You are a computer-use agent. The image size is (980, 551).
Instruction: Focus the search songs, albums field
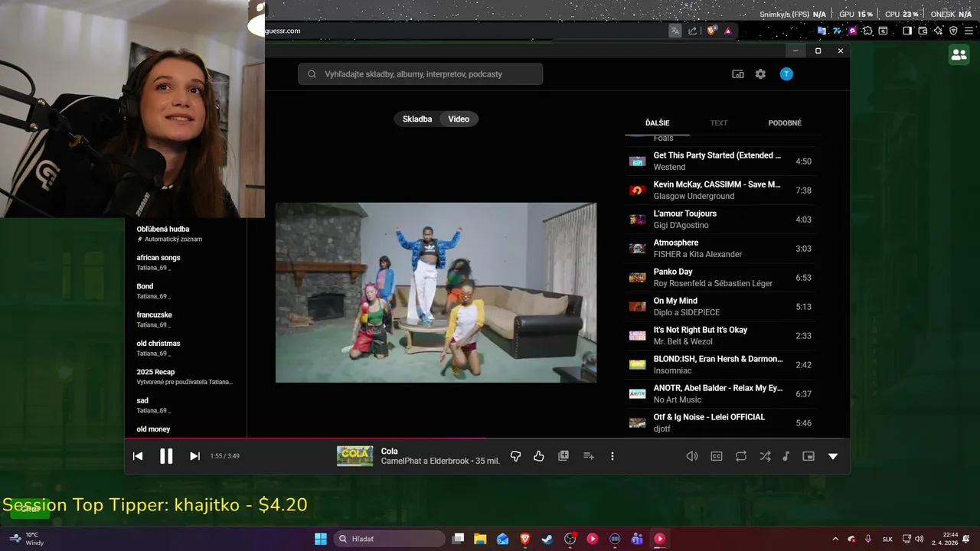(420, 74)
